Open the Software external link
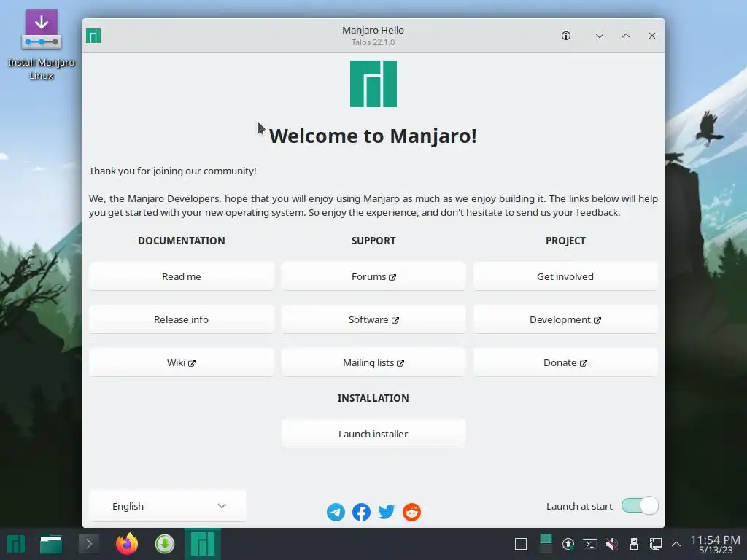 (x=373, y=319)
